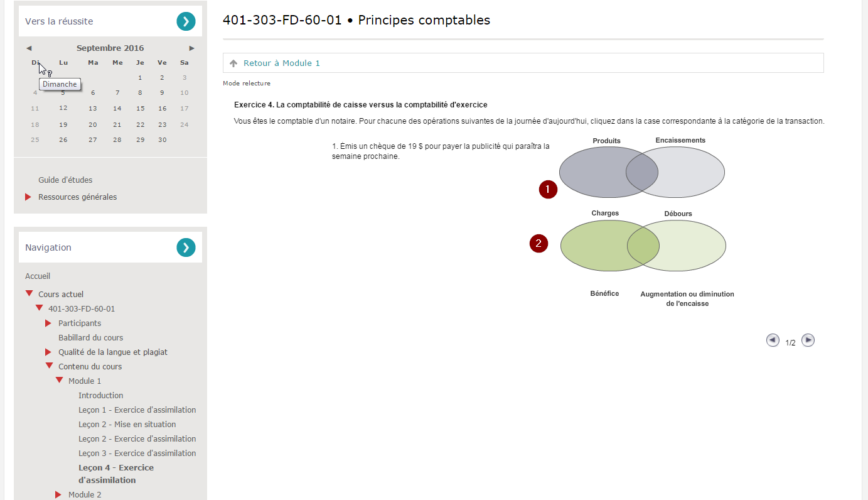Open Guide d'études link
This screenshot has width=868, height=500.
point(65,180)
